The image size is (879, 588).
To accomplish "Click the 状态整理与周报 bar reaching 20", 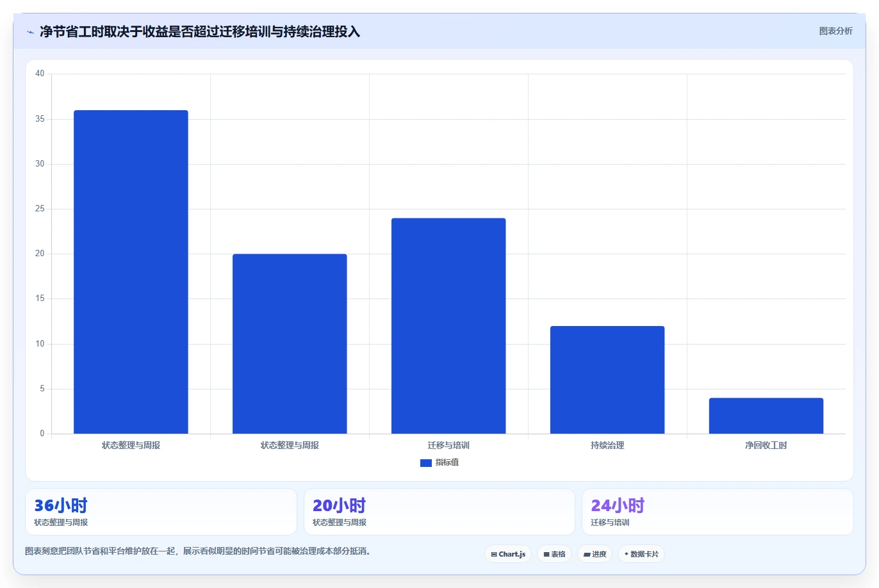I will 290,344.
